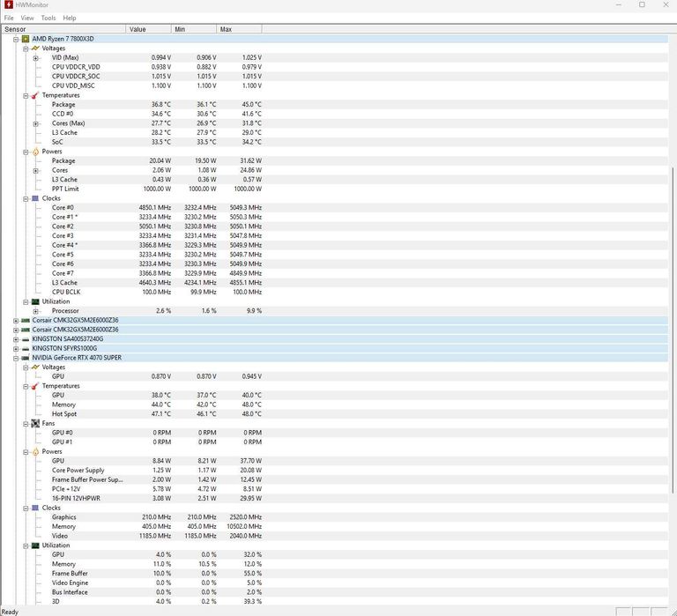Viewport: 677px width, 616px height.
Task: Click the CPU Temperatures thermometer icon
Action: click(35, 95)
